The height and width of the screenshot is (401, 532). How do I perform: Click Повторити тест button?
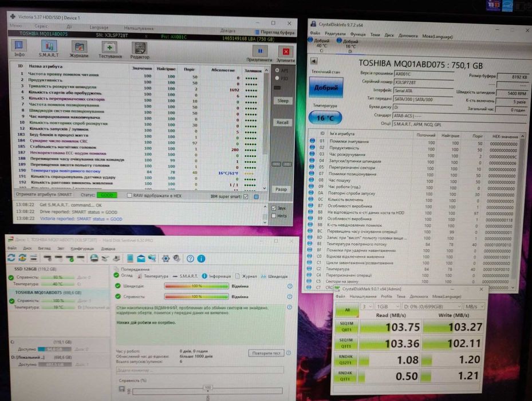(266, 353)
